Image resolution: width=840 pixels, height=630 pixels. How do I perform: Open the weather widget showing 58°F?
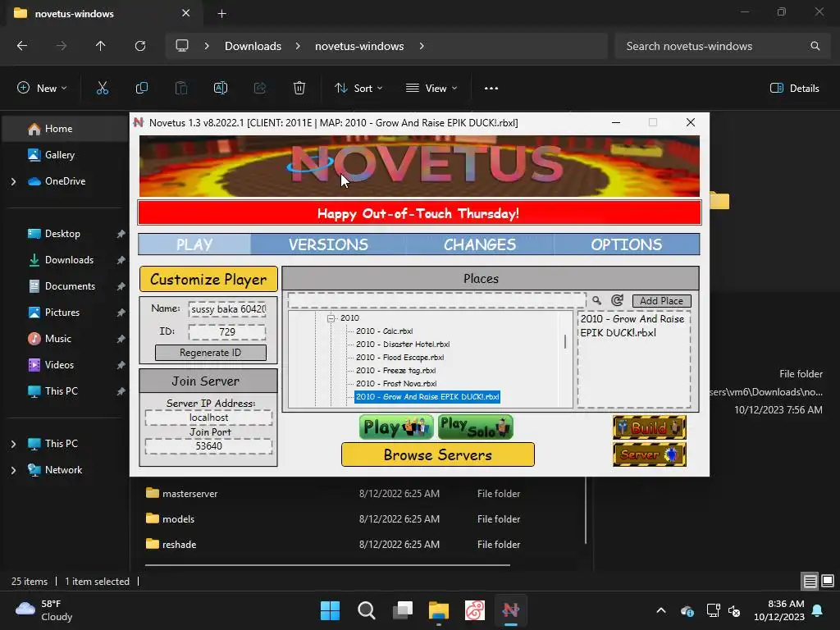(44, 610)
